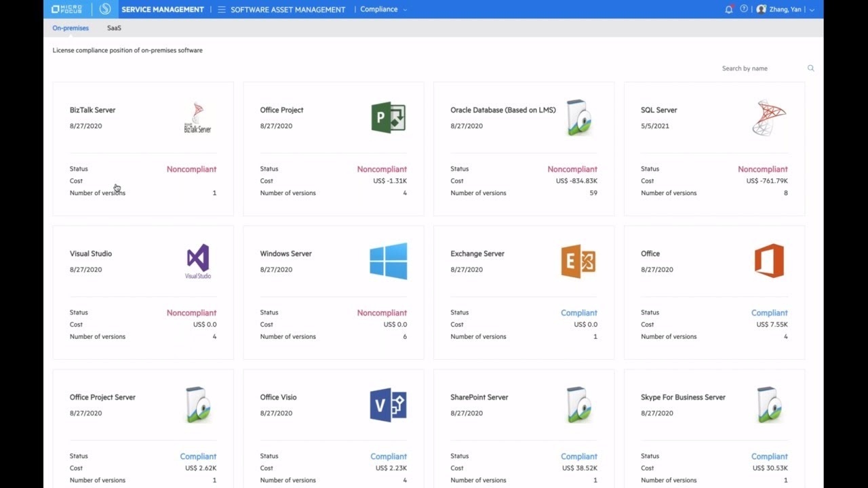
Task: Expand the Compliance dropdown
Action: 383,9
